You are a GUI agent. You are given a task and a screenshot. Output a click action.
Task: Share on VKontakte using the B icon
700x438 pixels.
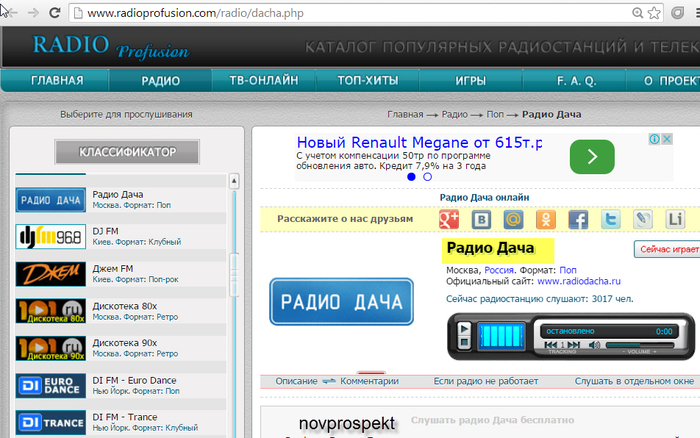[x=482, y=219]
